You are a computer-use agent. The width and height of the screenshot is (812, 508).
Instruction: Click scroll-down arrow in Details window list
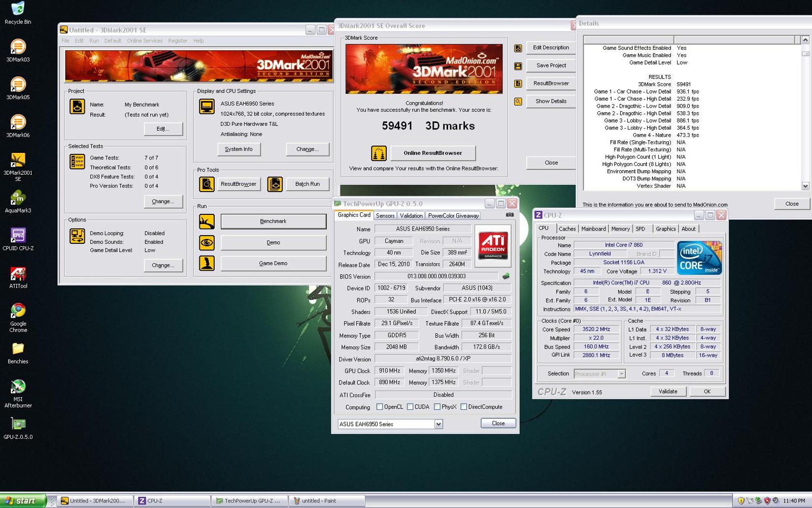[805, 186]
